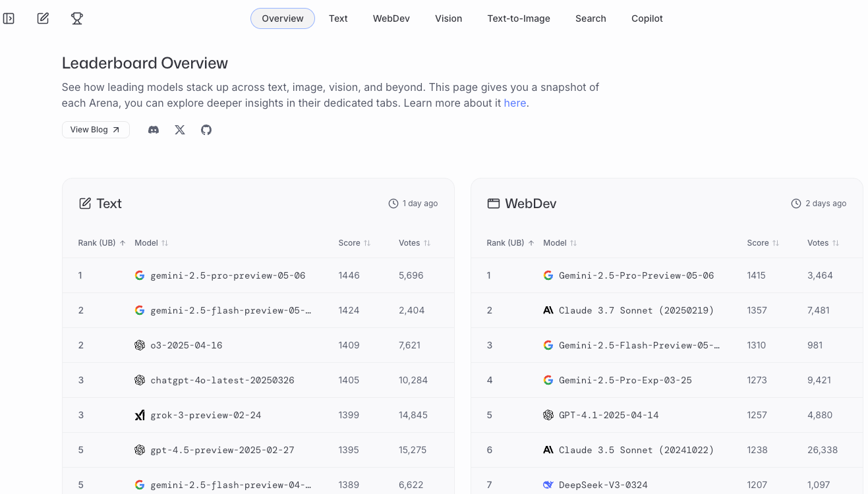Open the GitHub icon link
This screenshot has height=494, width=868.
206,130
